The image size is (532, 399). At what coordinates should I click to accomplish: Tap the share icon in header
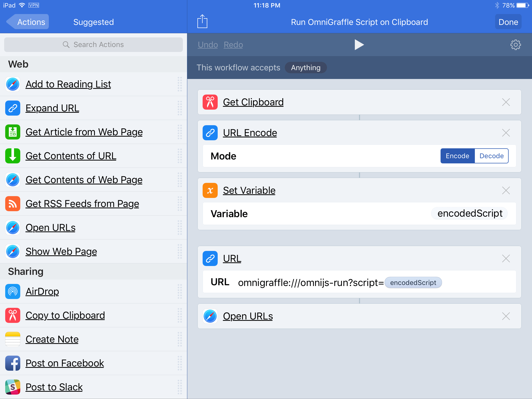click(x=202, y=22)
